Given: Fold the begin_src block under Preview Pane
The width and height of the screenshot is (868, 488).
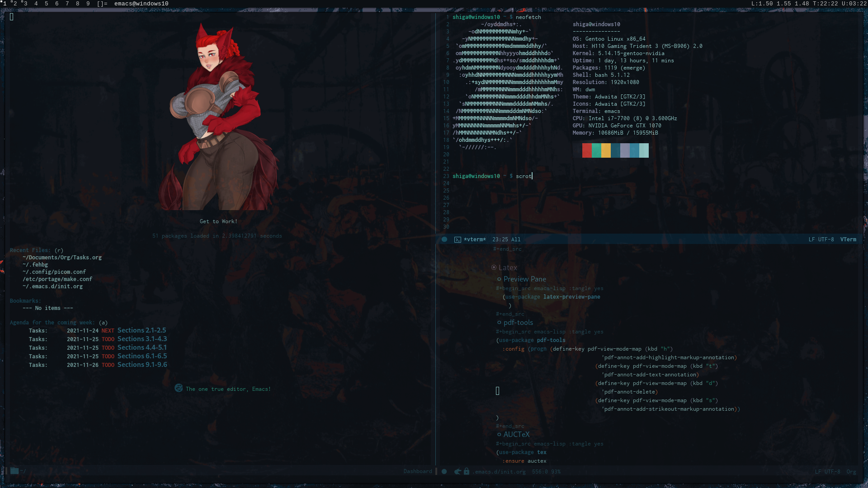Looking at the screenshot, I should click(x=549, y=288).
